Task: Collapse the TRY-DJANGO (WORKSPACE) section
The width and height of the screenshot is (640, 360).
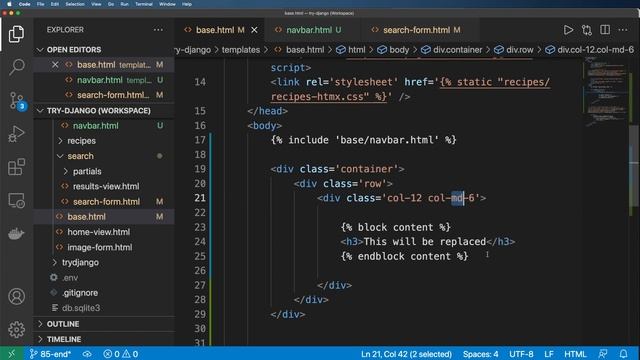Action: pos(98,111)
